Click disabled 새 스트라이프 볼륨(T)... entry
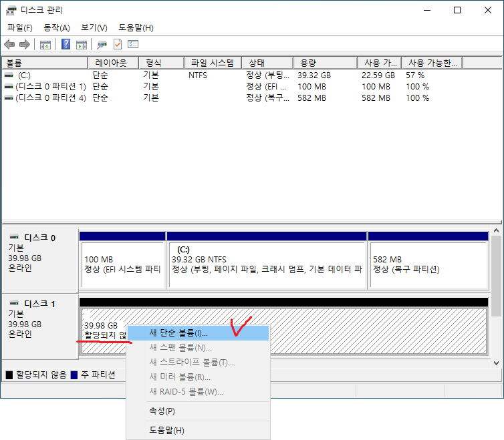The width and height of the screenshot is (504, 440). pyautogui.click(x=198, y=363)
